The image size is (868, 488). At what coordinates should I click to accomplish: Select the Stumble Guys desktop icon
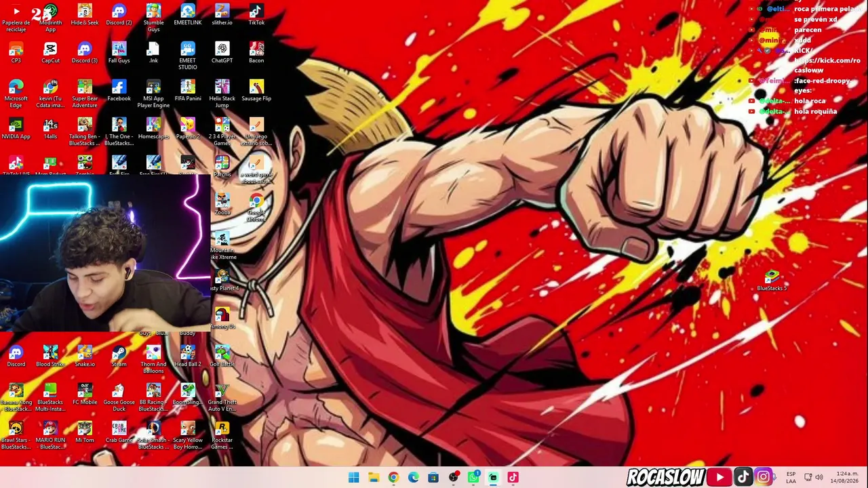153,18
